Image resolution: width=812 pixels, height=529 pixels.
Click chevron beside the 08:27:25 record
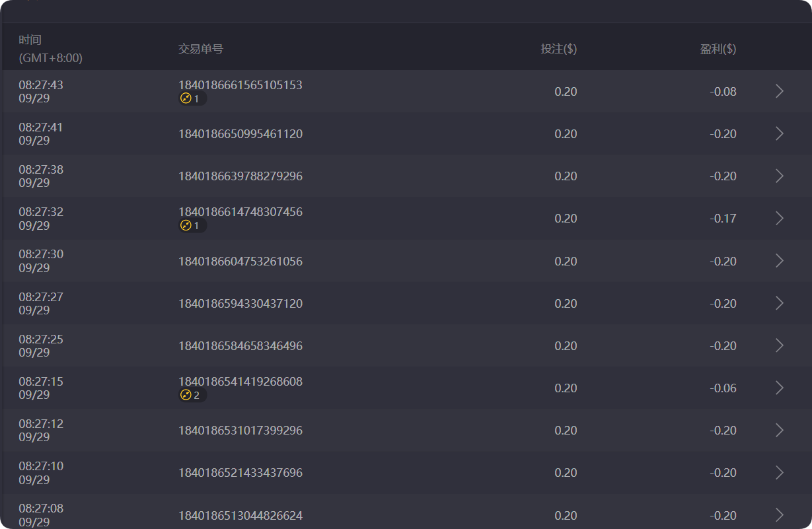point(780,345)
